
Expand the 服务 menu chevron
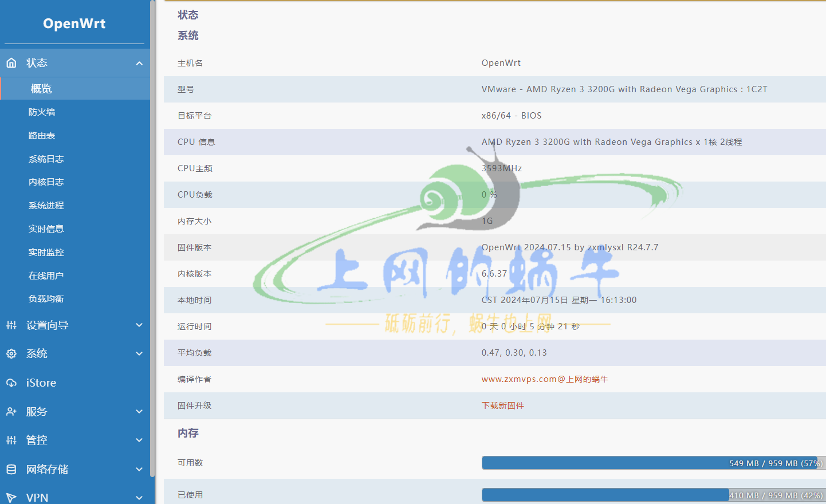coord(139,412)
